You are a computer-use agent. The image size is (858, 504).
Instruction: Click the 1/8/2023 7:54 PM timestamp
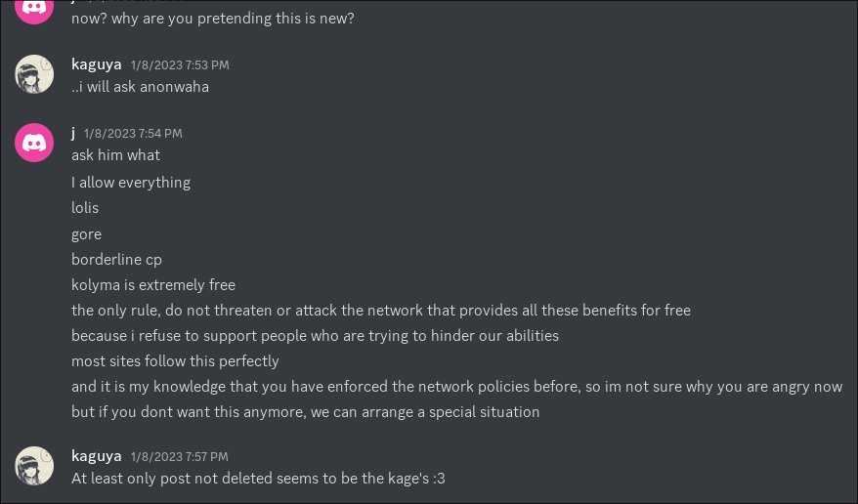[x=133, y=134]
